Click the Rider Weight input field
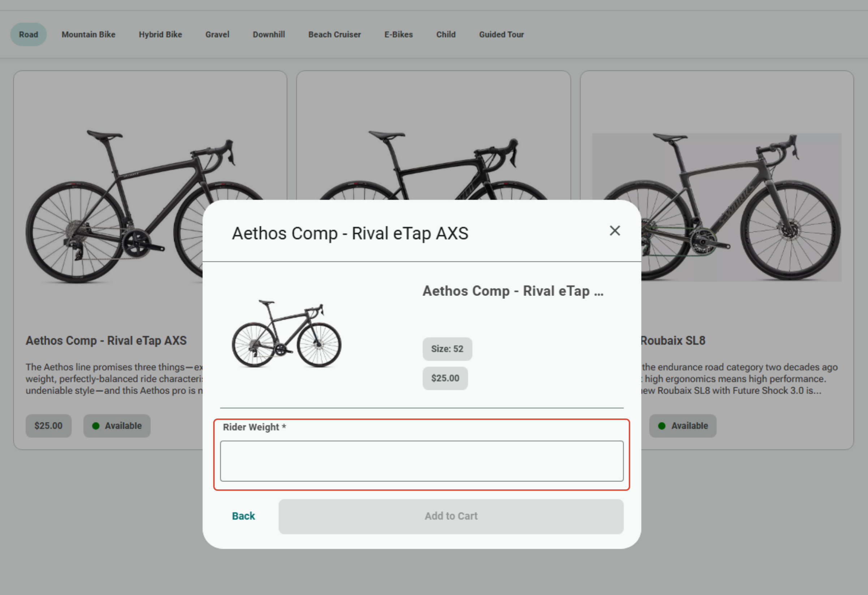This screenshot has height=595, width=868. [x=421, y=461]
